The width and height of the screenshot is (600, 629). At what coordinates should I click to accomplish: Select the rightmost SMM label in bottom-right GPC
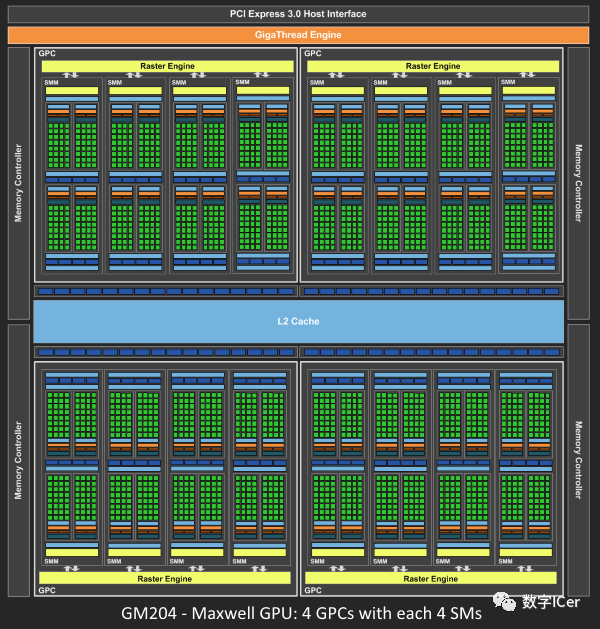[x=505, y=561]
